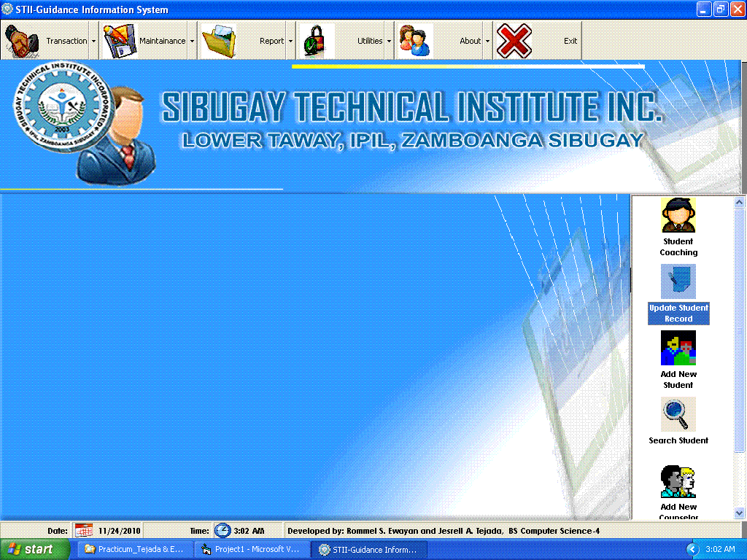Image resolution: width=747 pixels, height=560 pixels.
Task: Click the red X Exit icon
Action: click(514, 41)
